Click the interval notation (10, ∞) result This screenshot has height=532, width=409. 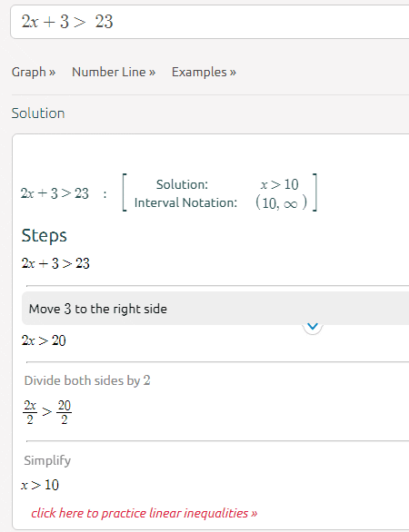tap(281, 203)
